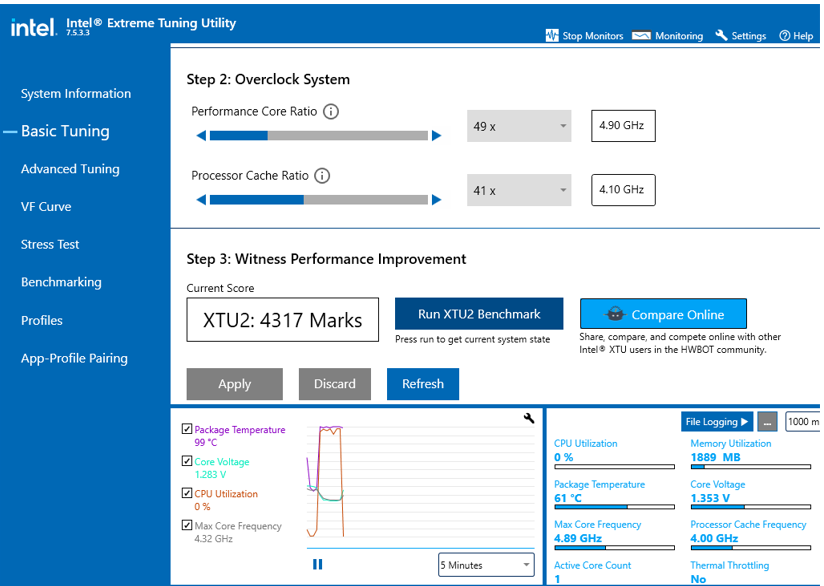Open the 41 x cache ratio dropdown
Screen dimensions: 824x586
coord(519,190)
